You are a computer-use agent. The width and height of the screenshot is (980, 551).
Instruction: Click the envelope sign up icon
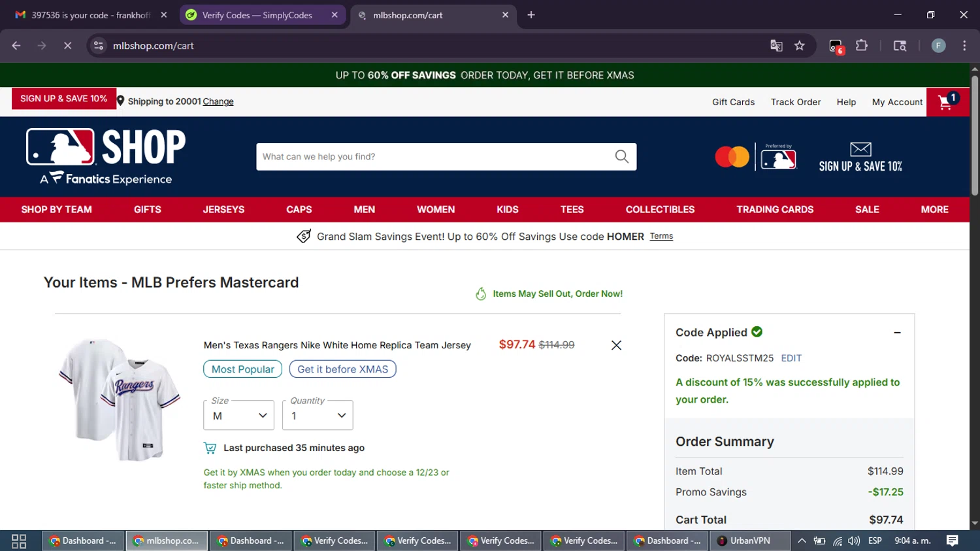(860, 149)
